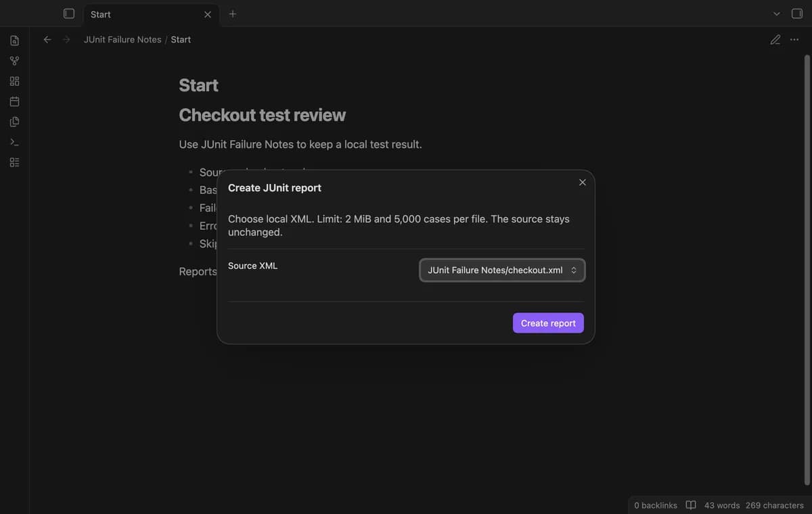Open command palette terminal icon
The width and height of the screenshot is (812, 514).
coord(14,142)
